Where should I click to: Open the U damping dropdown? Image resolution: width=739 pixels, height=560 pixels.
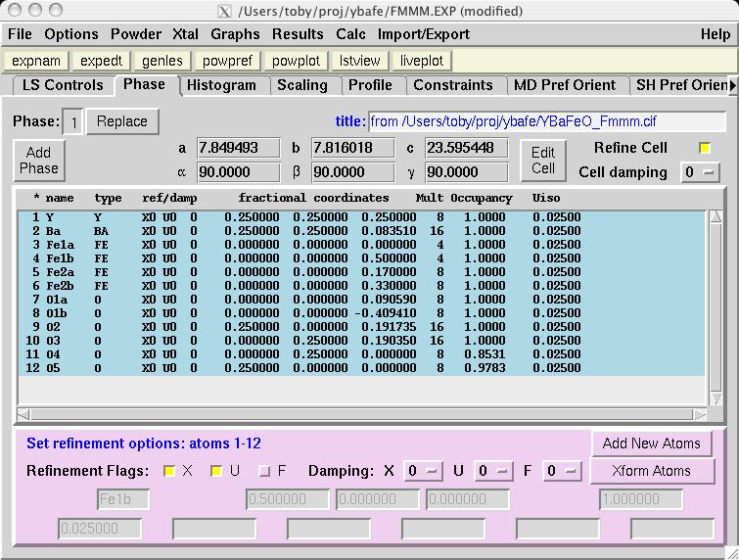pyautogui.click(x=493, y=471)
